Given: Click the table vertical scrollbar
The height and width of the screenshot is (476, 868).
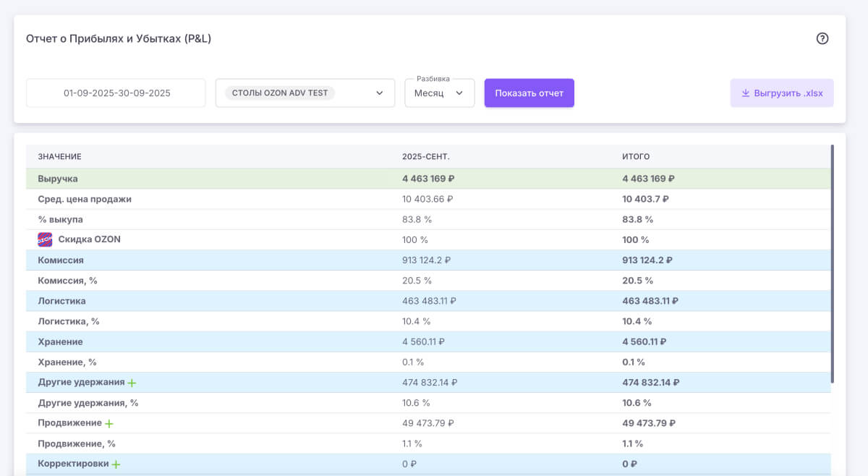Looking at the screenshot, I should pos(833,264).
